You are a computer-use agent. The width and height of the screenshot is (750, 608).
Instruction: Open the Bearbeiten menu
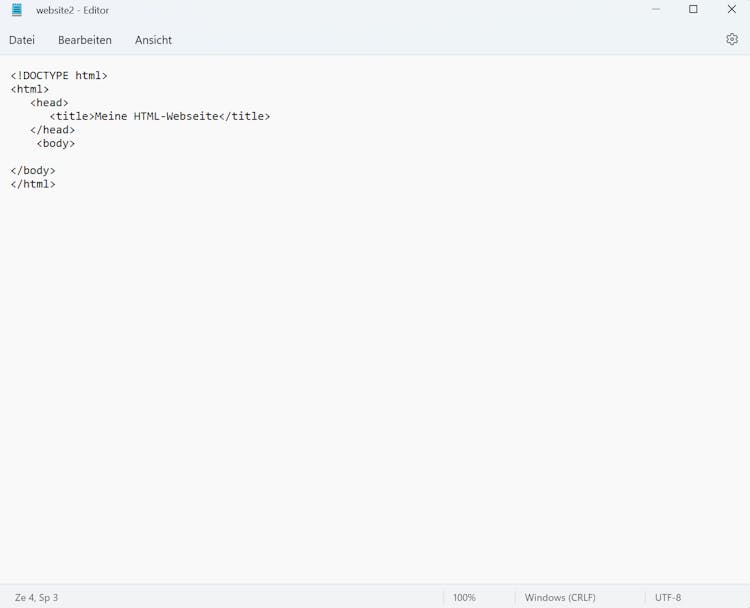click(85, 40)
